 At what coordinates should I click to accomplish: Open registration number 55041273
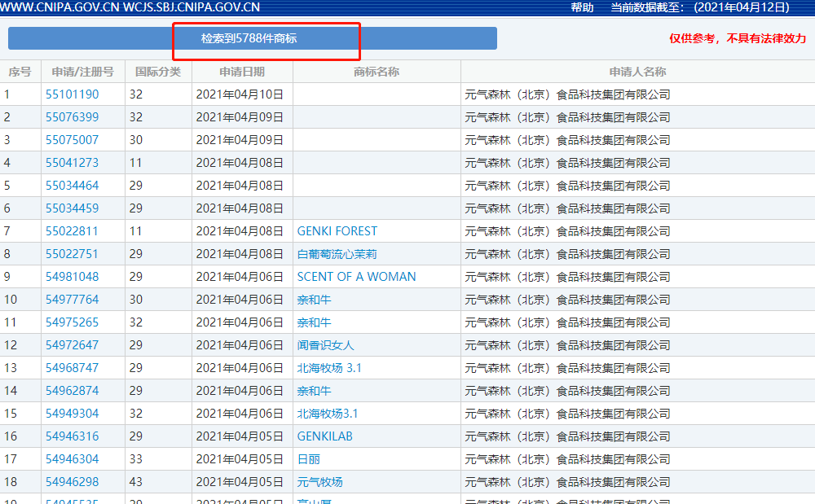(x=72, y=163)
